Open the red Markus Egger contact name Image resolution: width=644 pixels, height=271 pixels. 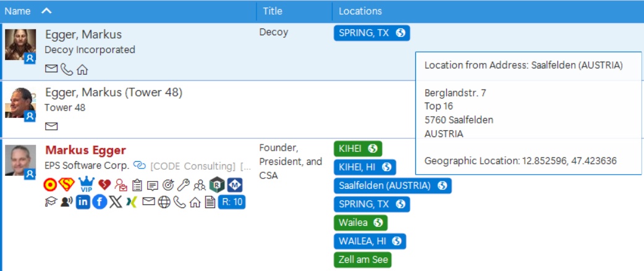pos(86,151)
